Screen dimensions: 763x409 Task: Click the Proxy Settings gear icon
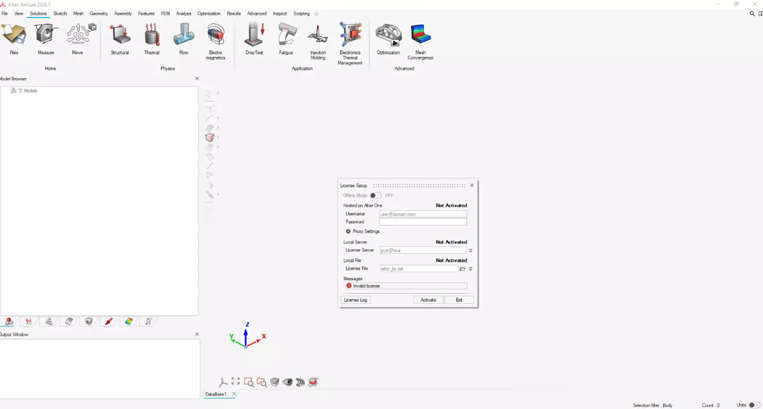point(348,231)
